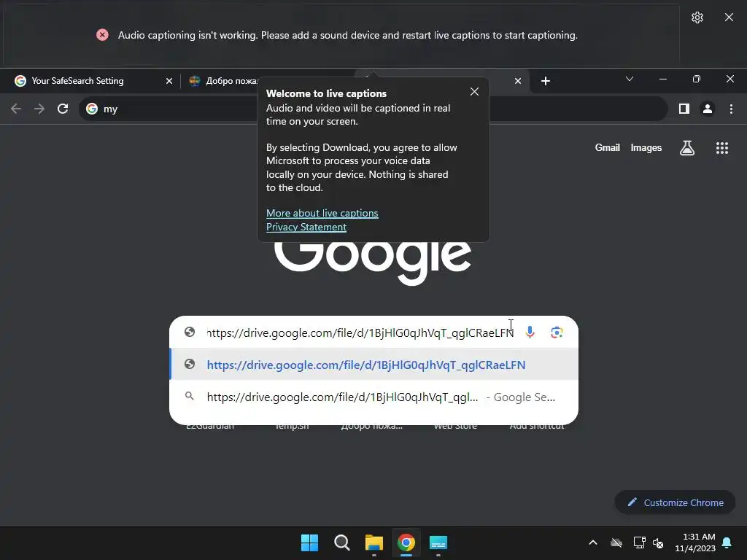Open the clock showing 1:31 AM
The height and width of the screenshot is (560, 747).
click(694, 542)
